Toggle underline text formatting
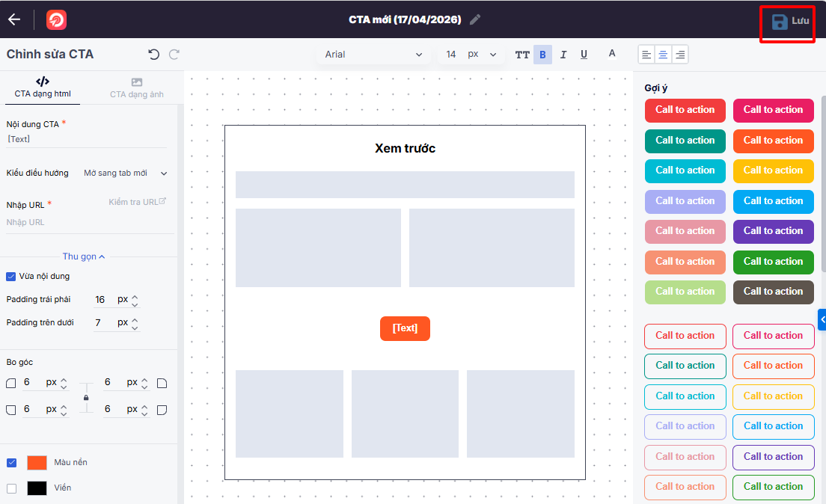The width and height of the screenshot is (826, 504). click(x=584, y=55)
